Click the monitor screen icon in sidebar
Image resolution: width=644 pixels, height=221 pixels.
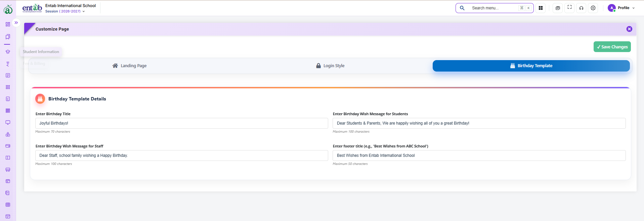pos(8,122)
